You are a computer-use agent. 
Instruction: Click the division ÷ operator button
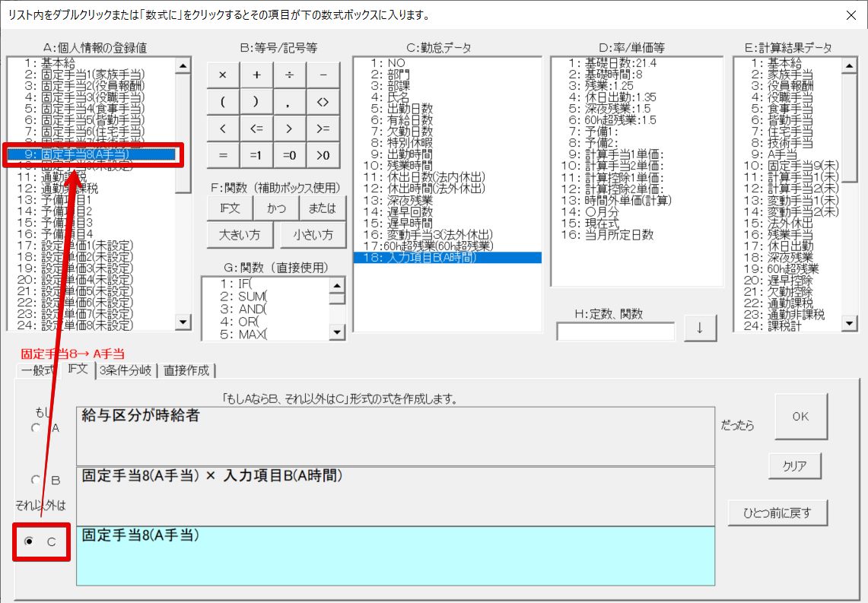click(x=290, y=75)
